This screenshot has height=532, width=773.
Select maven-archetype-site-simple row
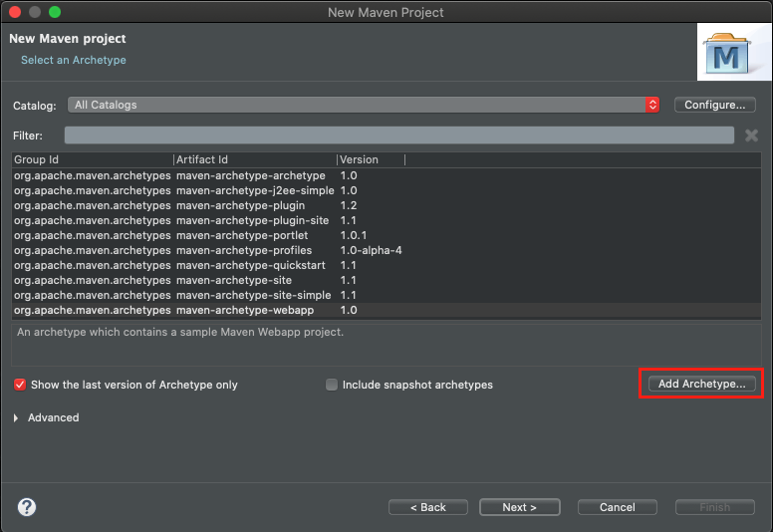(x=386, y=295)
